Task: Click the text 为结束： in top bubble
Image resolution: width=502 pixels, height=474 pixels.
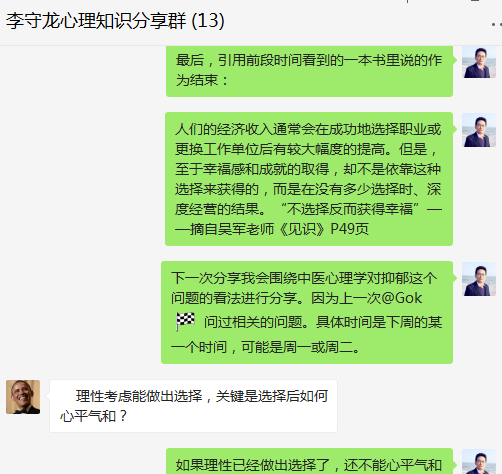Action: pyautogui.click(x=202, y=80)
